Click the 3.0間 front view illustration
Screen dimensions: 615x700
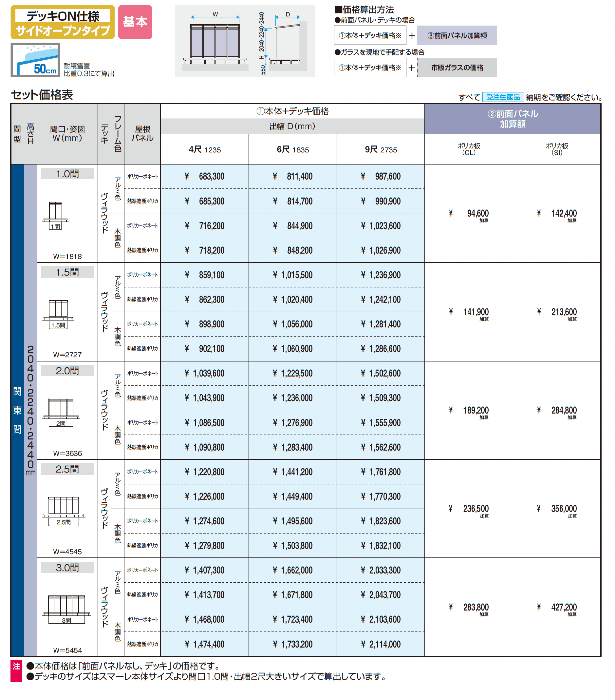pyautogui.click(x=66, y=610)
